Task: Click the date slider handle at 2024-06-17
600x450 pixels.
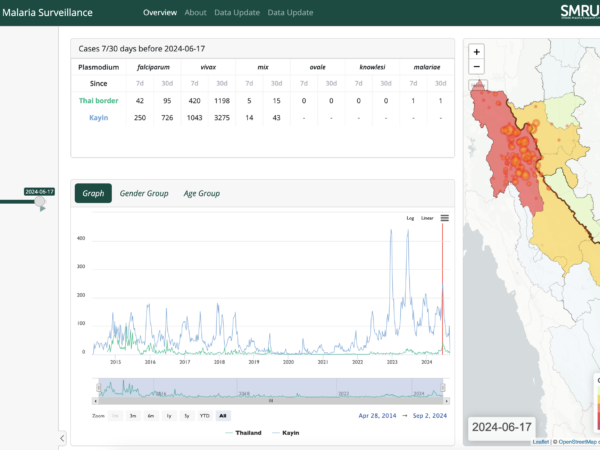Action: 39,201
